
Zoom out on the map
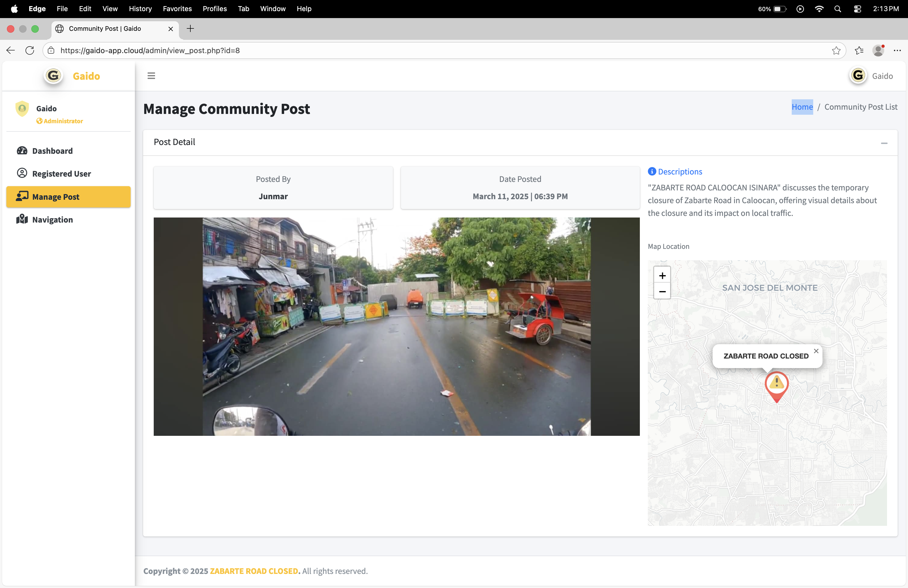662,292
